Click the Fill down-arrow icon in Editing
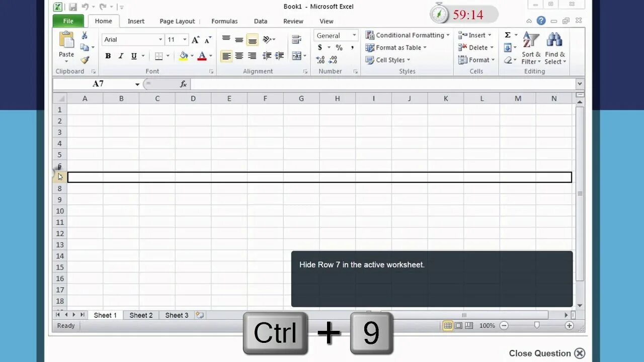 508,48
